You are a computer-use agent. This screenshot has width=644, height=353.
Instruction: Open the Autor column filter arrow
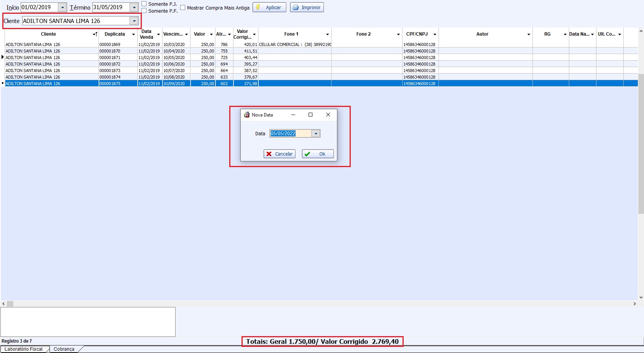(529, 34)
